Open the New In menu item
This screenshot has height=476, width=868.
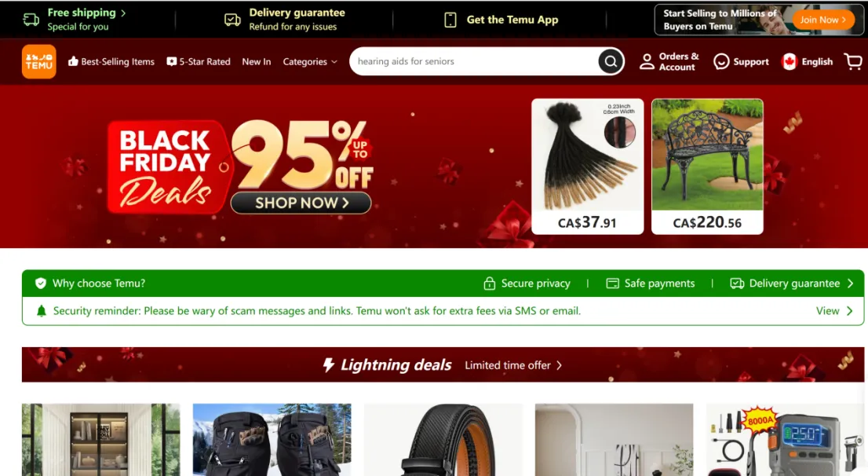coord(257,61)
